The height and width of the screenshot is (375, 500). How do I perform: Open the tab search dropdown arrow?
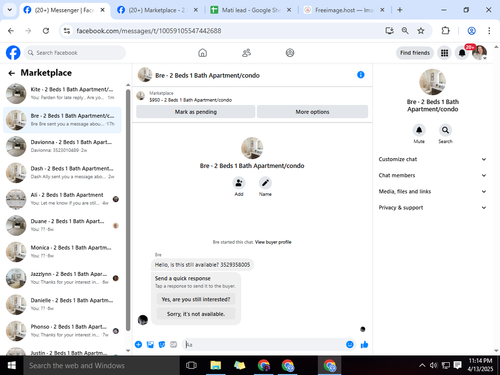[10, 10]
